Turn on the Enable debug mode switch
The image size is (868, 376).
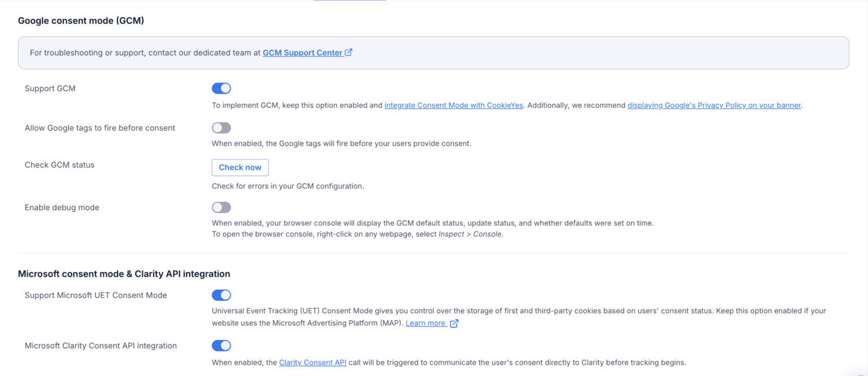(x=222, y=208)
